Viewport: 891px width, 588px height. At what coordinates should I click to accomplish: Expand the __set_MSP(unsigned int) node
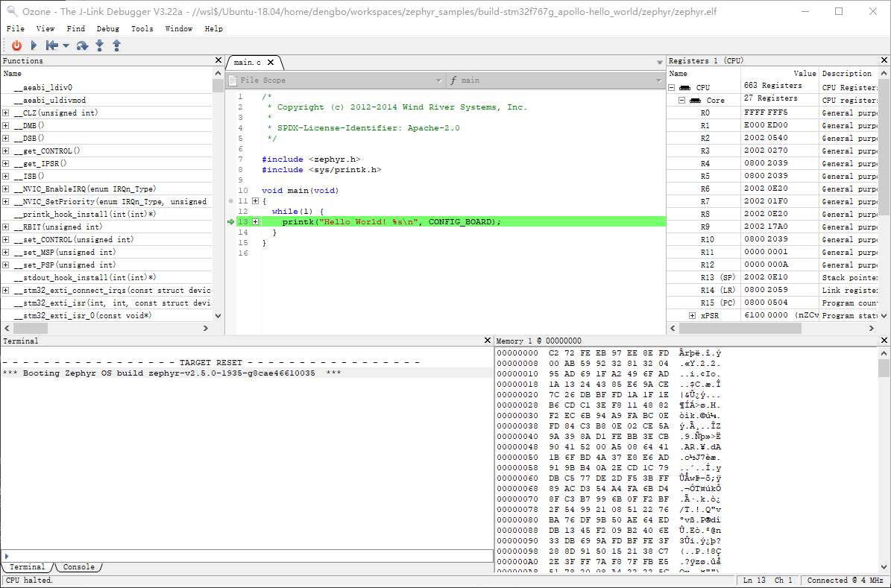click(6, 252)
